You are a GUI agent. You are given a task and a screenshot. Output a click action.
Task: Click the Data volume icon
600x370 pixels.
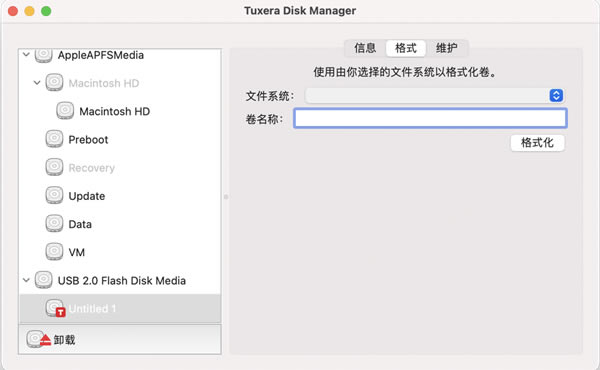coord(54,224)
